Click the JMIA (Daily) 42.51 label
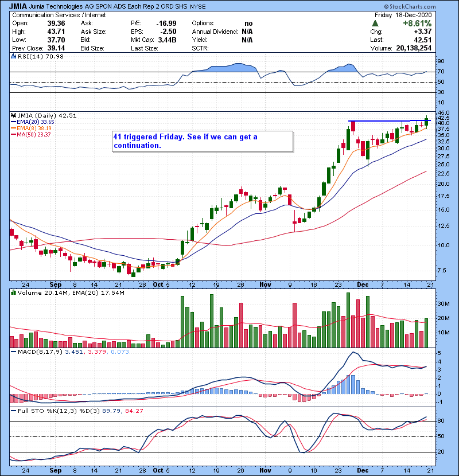 point(47,116)
